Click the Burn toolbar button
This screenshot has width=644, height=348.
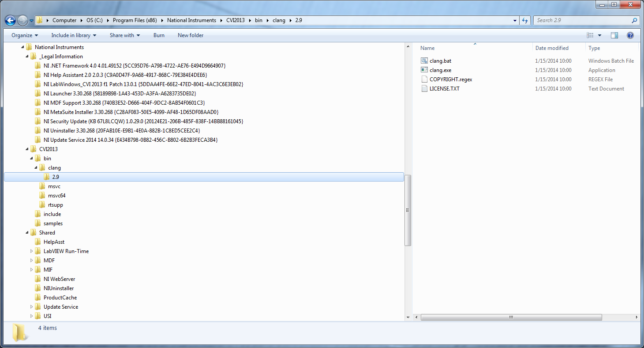coord(159,35)
